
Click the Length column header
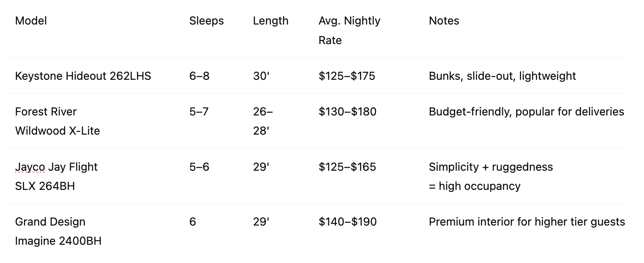coord(271,21)
